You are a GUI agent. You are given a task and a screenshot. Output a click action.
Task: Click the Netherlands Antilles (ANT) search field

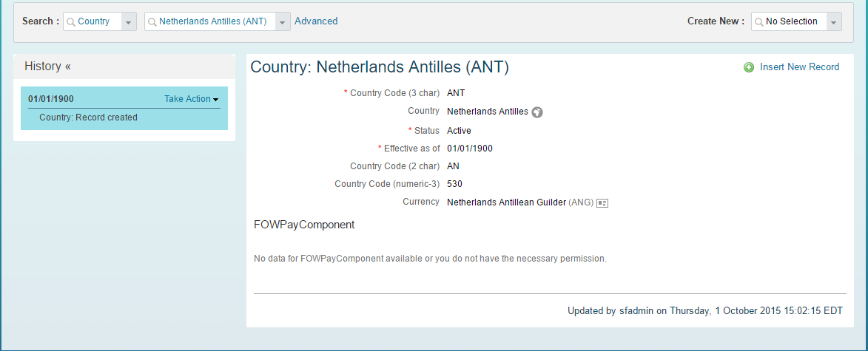210,21
